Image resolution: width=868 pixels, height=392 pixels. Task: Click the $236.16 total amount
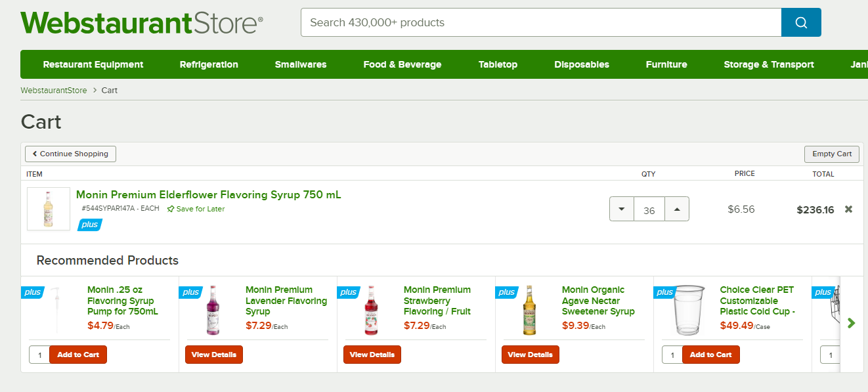[x=815, y=210]
